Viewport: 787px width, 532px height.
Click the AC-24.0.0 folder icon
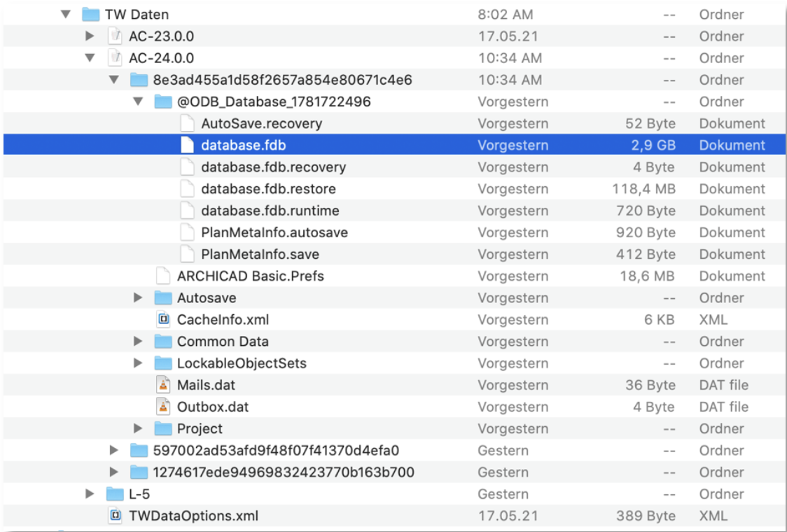pyautogui.click(x=115, y=57)
